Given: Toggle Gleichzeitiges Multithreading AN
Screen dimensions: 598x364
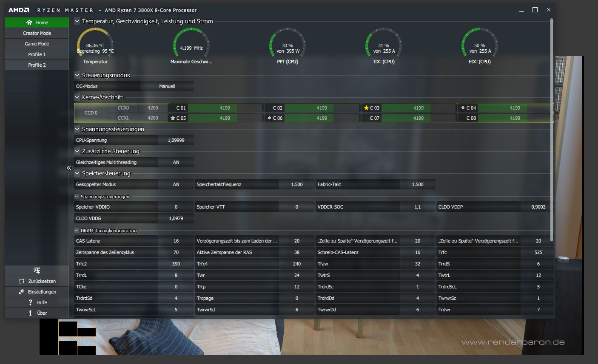Looking at the screenshot, I should [x=176, y=162].
